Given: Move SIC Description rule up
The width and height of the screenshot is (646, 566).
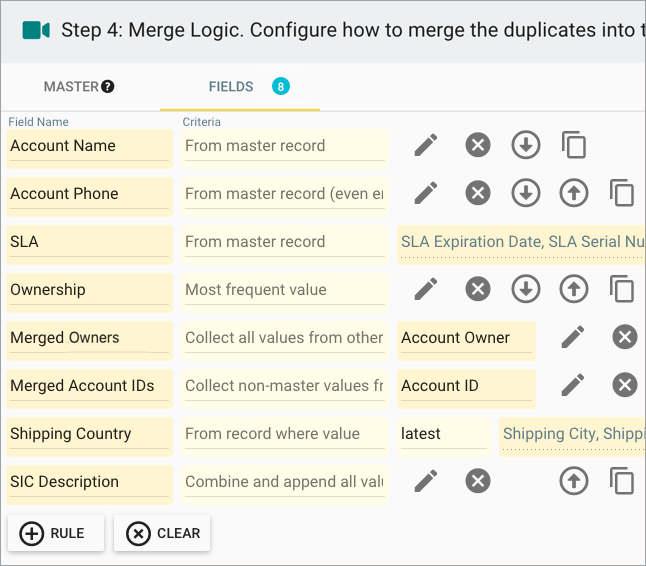Looking at the screenshot, I should [574, 481].
